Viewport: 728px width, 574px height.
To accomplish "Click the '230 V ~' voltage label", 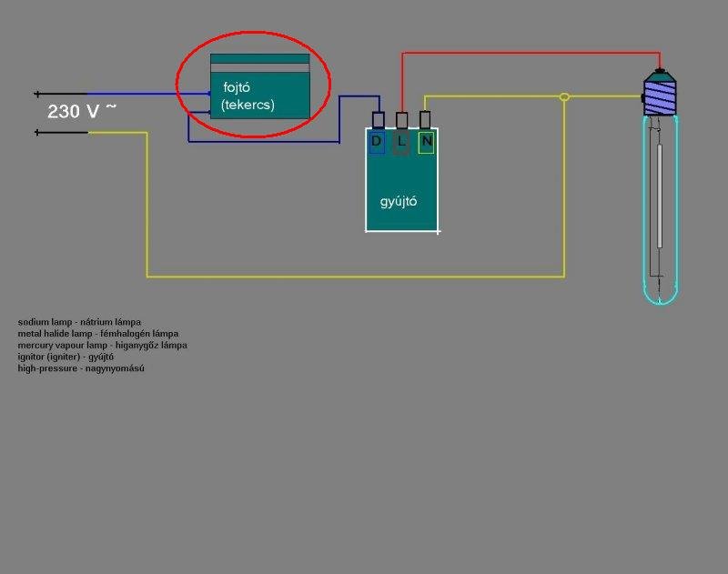I will (x=81, y=111).
